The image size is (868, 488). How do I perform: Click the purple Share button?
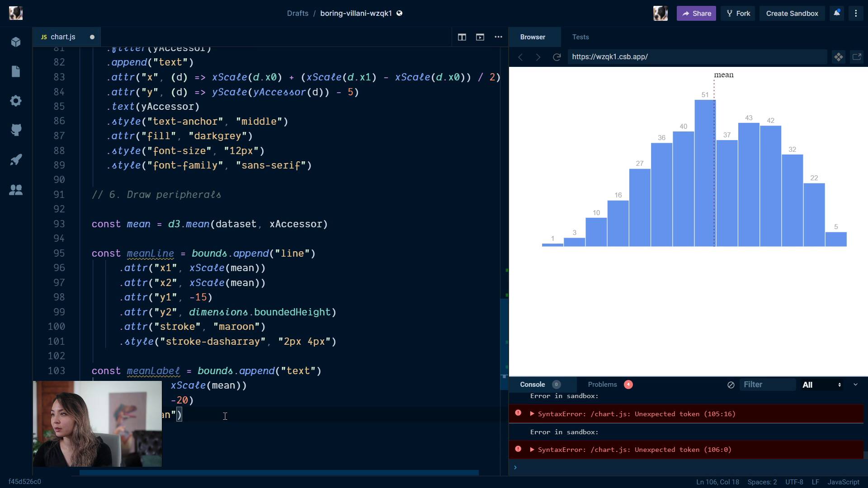tap(696, 14)
